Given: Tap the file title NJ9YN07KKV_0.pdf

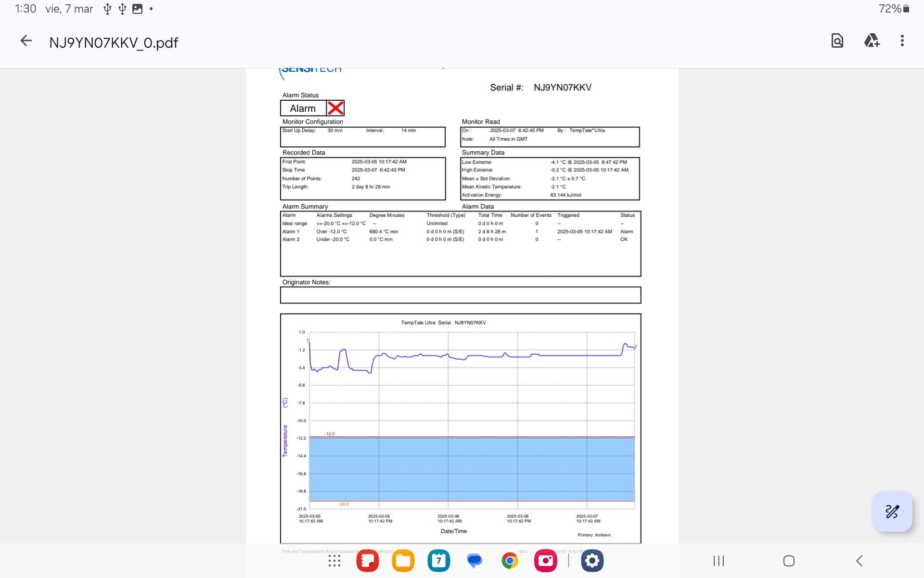Looking at the screenshot, I should [114, 42].
